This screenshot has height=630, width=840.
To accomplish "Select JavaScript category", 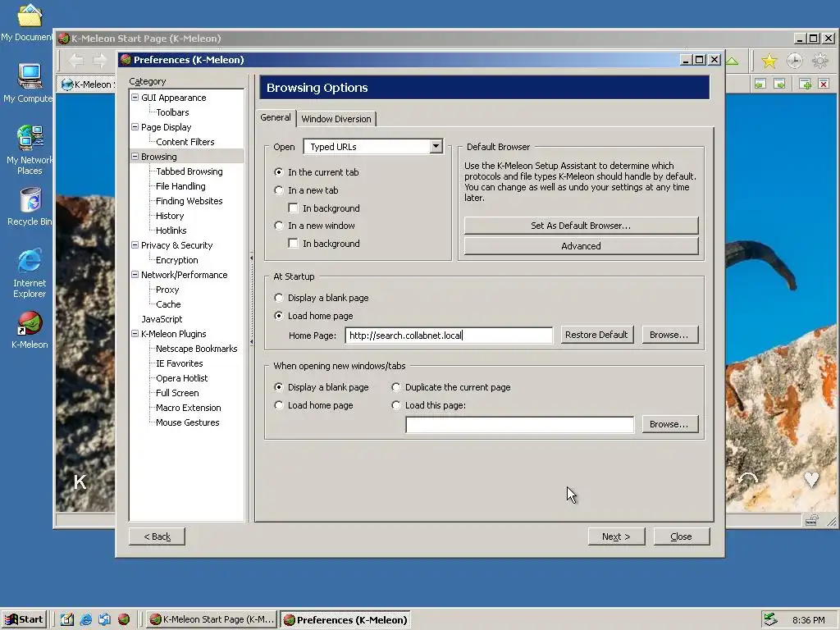I will tap(162, 319).
